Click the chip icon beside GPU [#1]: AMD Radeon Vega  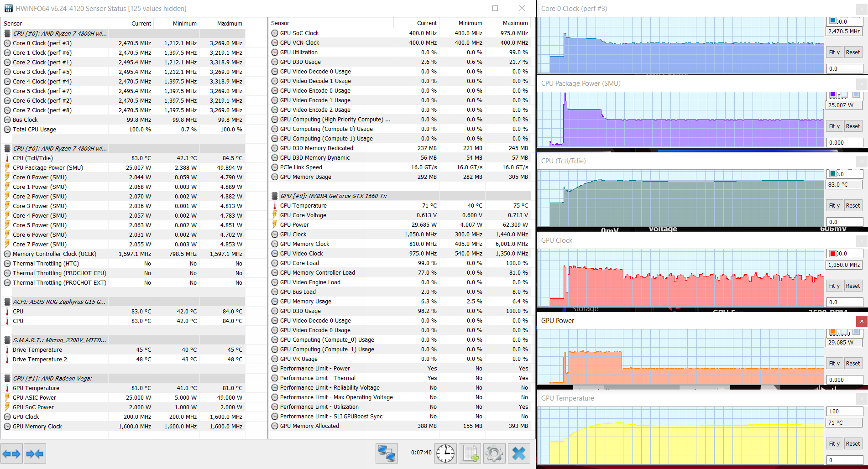point(7,378)
